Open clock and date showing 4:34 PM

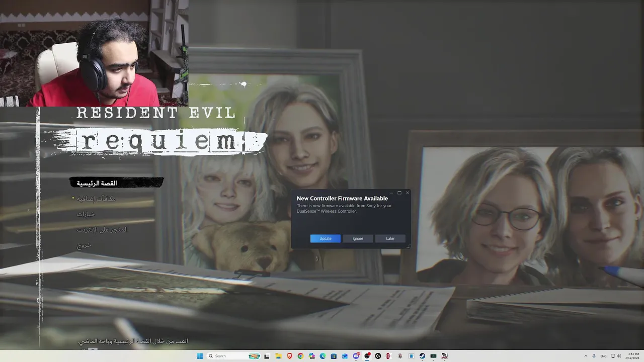click(633, 356)
